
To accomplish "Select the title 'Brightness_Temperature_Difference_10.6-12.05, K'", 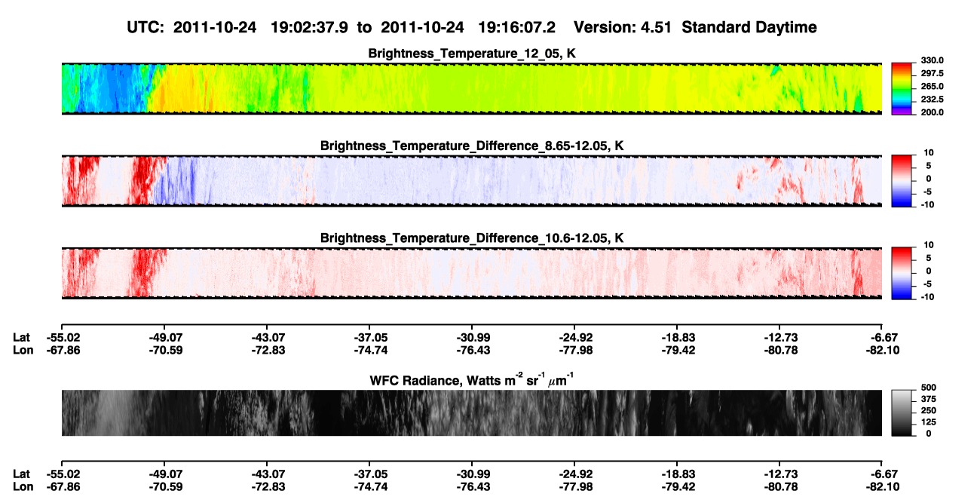I will 472,238.
